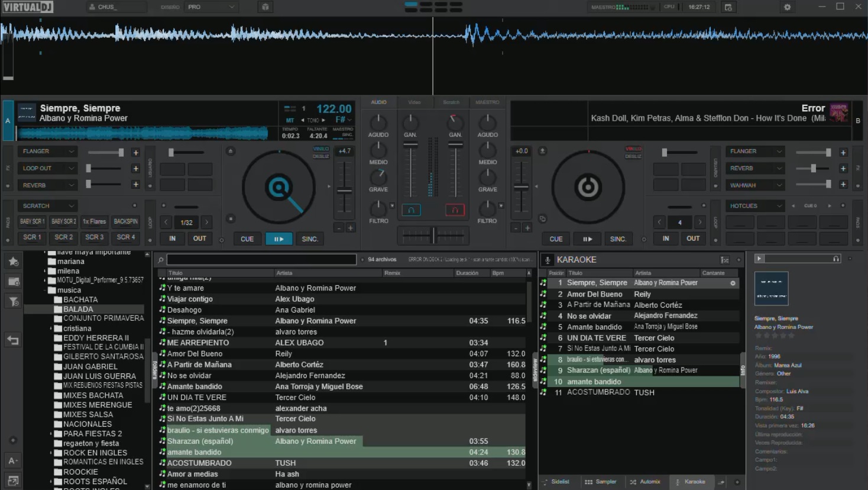Viewport: 868px width, 490px height.
Task: Double the deck B loop length with the right arrow
Action: 700,223
